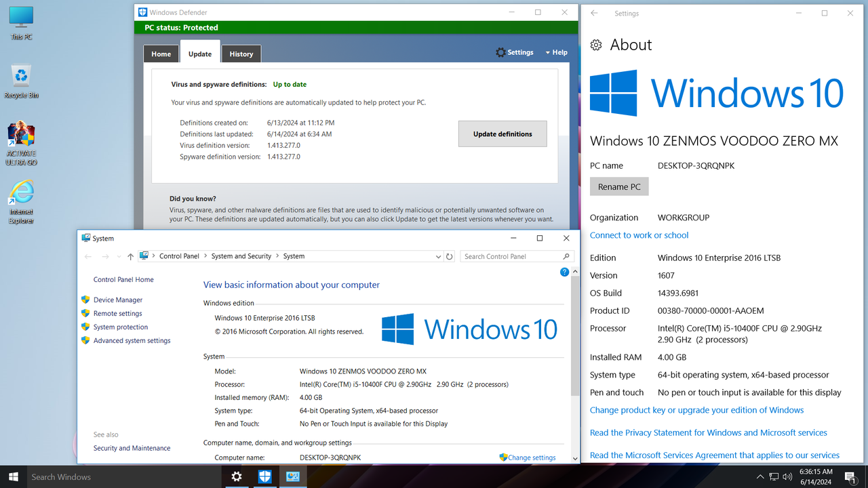Click Back arrow in System window
This screenshot has height=488, width=868.
point(88,256)
